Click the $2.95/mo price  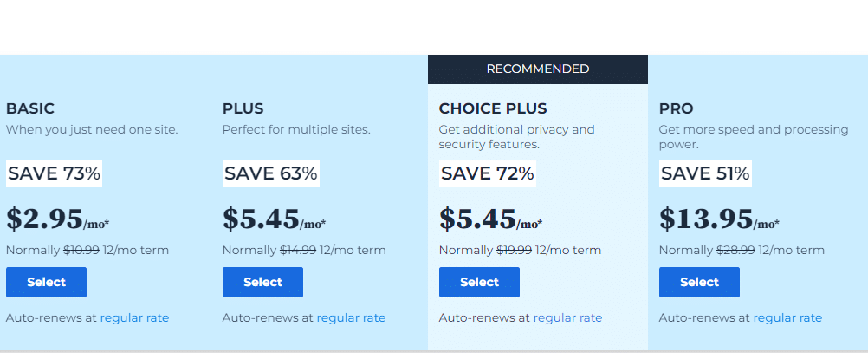pyautogui.click(x=57, y=219)
